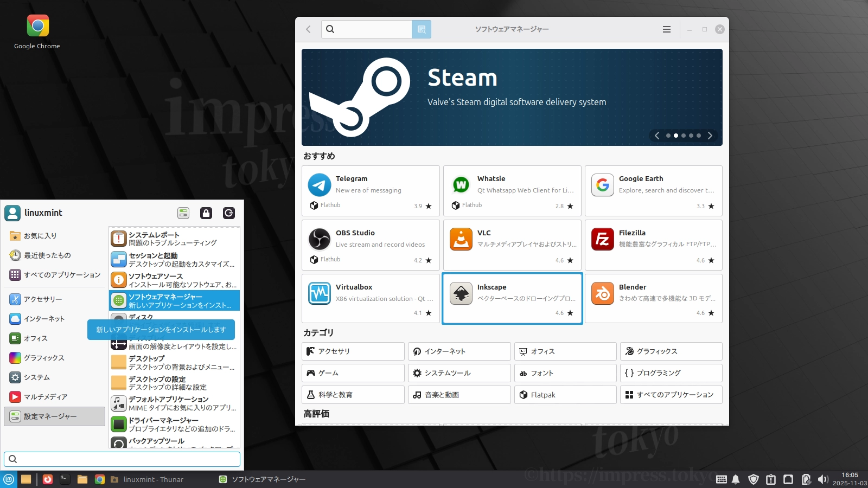Go back in Software Manager
This screenshot has width=868, height=488.
(x=308, y=29)
